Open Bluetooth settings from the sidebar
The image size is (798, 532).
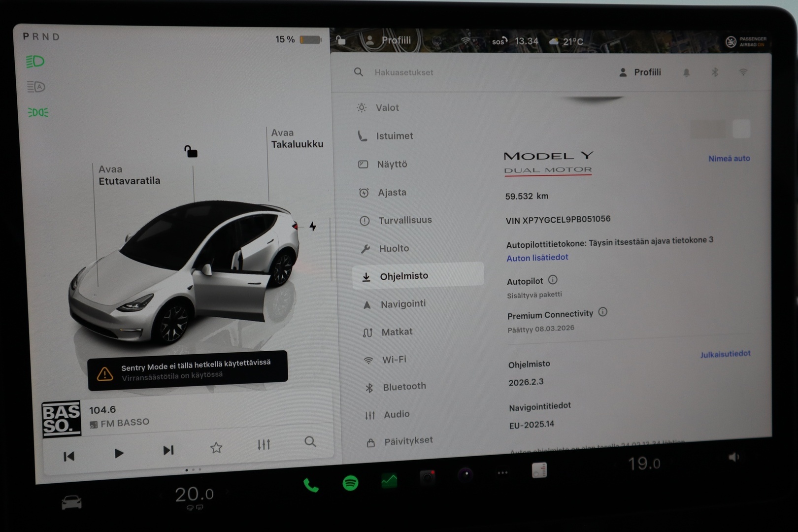[x=404, y=386]
